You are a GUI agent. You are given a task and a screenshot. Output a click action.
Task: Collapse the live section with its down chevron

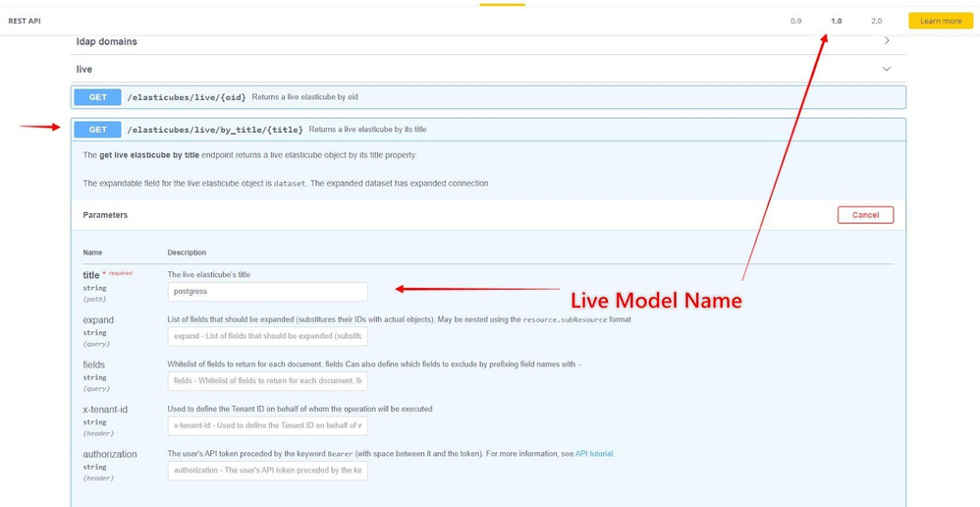887,69
